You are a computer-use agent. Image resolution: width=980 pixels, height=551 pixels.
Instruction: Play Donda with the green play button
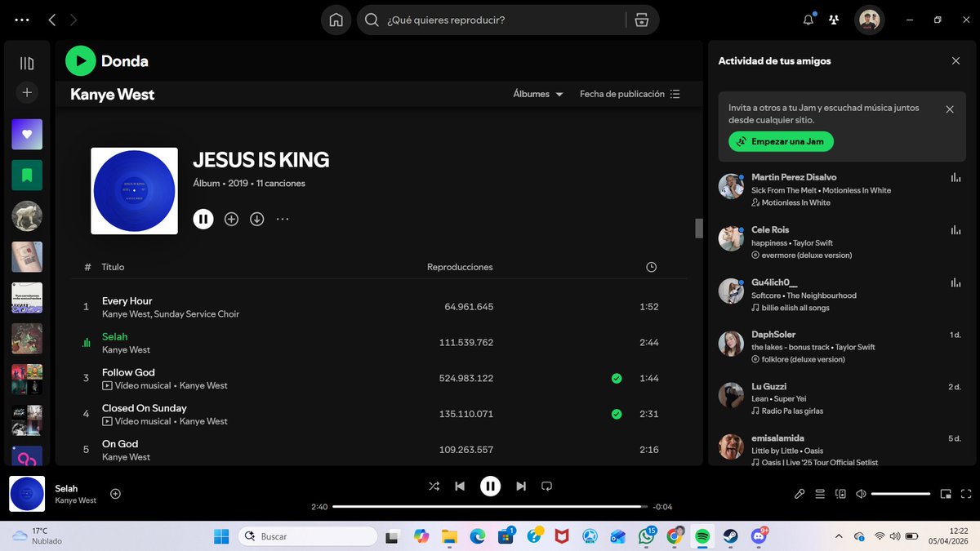(x=80, y=60)
